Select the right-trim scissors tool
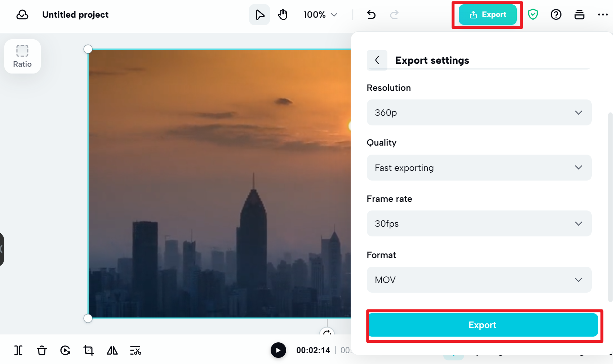 [136, 350]
